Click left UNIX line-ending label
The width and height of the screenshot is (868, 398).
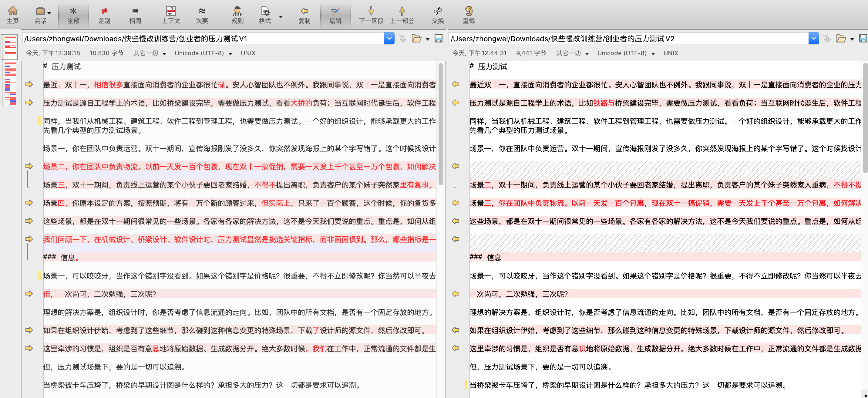click(248, 53)
